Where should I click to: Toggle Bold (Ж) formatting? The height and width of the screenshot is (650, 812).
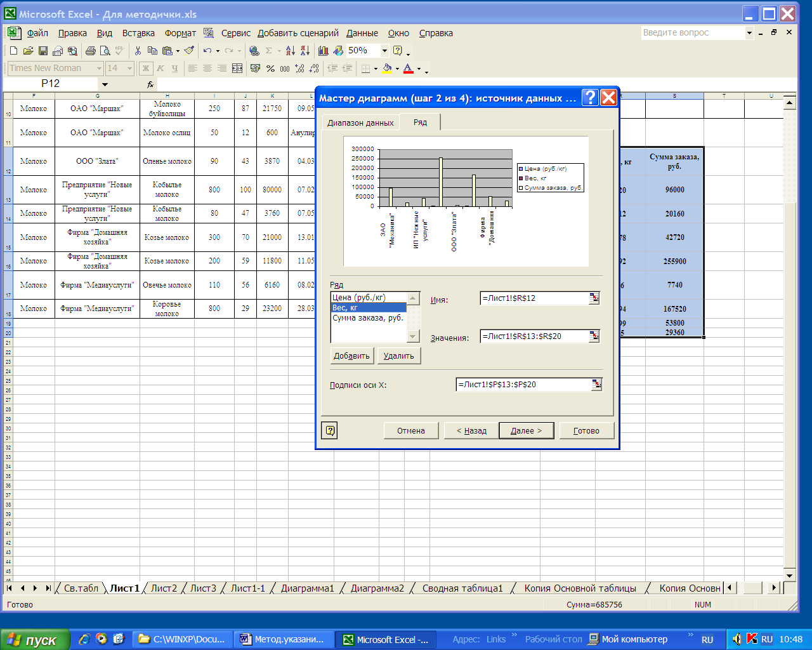point(146,68)
